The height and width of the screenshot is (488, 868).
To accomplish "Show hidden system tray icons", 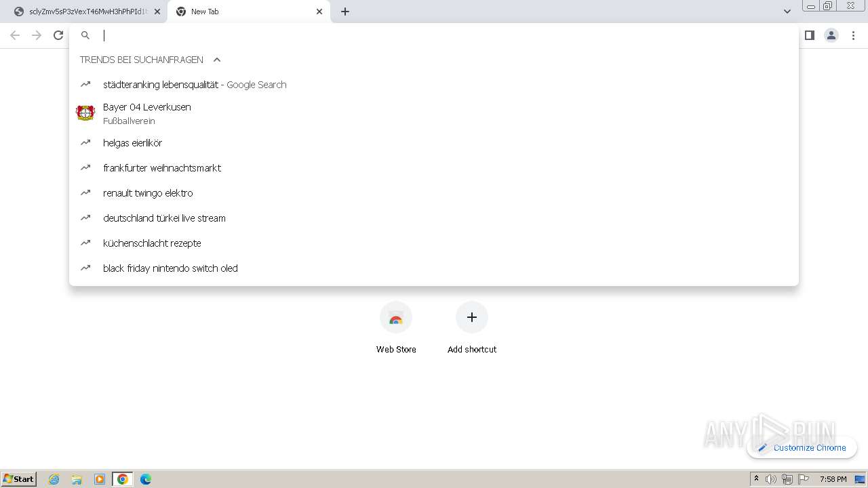I will click(x=756, y=479).
